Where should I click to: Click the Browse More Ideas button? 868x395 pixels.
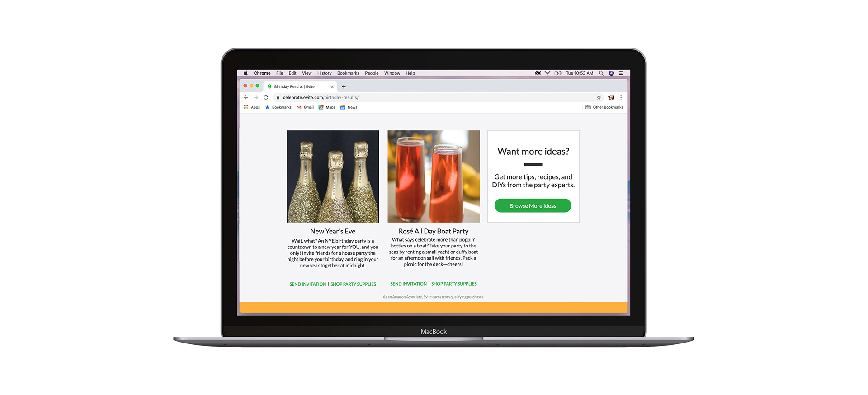coord(533,205)
